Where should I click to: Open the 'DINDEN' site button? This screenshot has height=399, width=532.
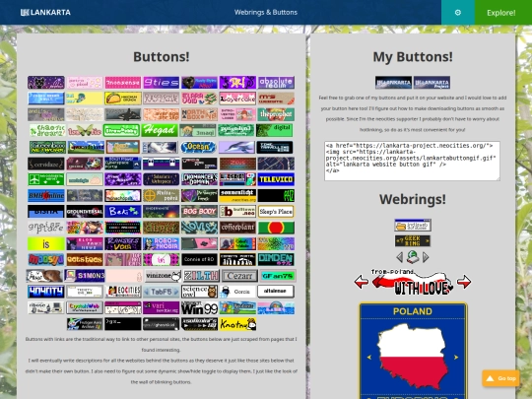click(276, 259)
